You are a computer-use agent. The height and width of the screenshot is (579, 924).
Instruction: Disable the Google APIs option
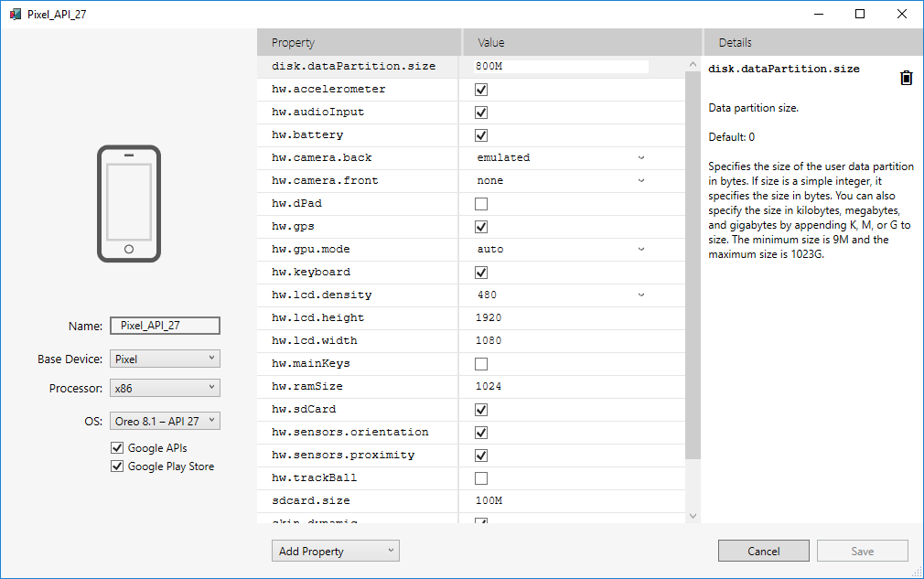(x=117, y=448)
